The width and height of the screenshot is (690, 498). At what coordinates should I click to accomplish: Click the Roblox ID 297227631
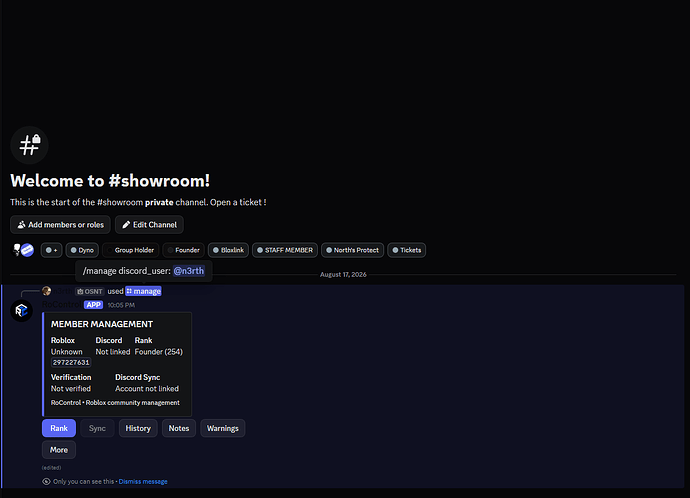[x=71, y=363]
